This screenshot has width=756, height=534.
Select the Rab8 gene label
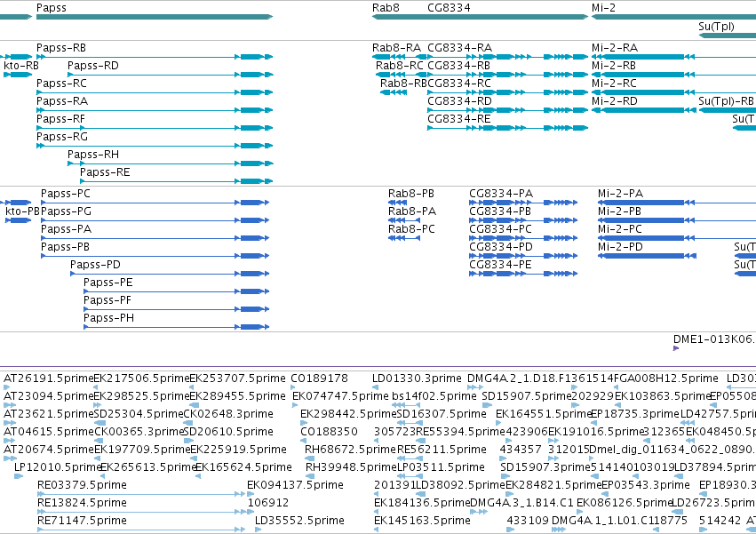click(386, 8)
